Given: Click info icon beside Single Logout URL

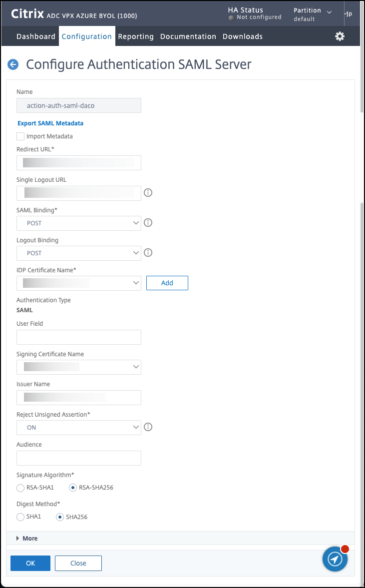Looking at the screenshot, I should click(148, 193).
